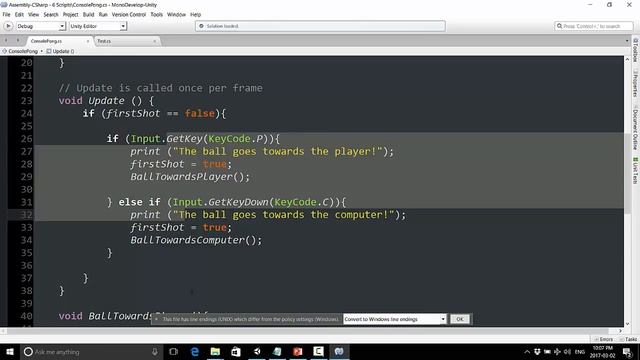640x360 pixels.
Task: Close the Test.cs tab
Action: 155,41
